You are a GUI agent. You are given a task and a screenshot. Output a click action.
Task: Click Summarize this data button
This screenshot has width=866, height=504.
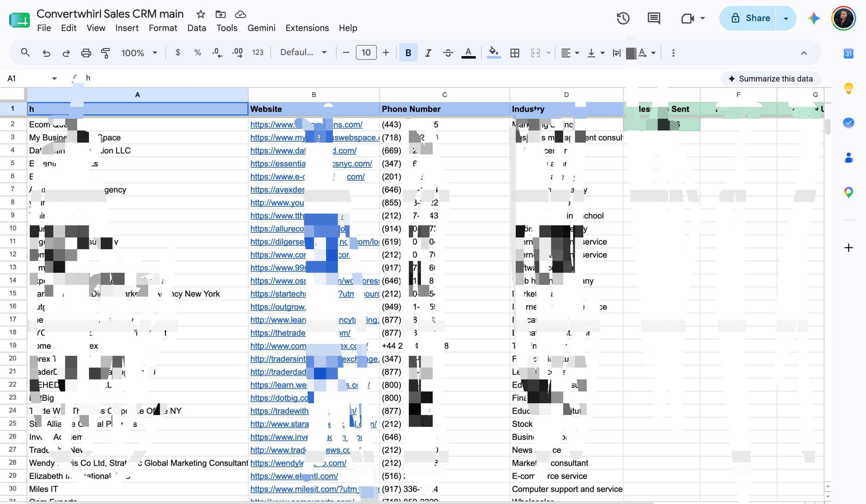click(771, 79)
